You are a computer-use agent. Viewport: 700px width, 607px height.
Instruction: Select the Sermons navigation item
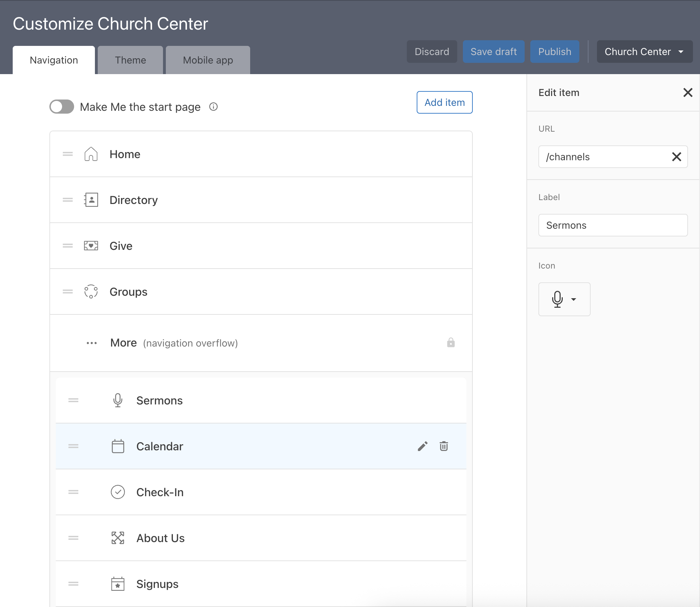[x=261, y=400]
